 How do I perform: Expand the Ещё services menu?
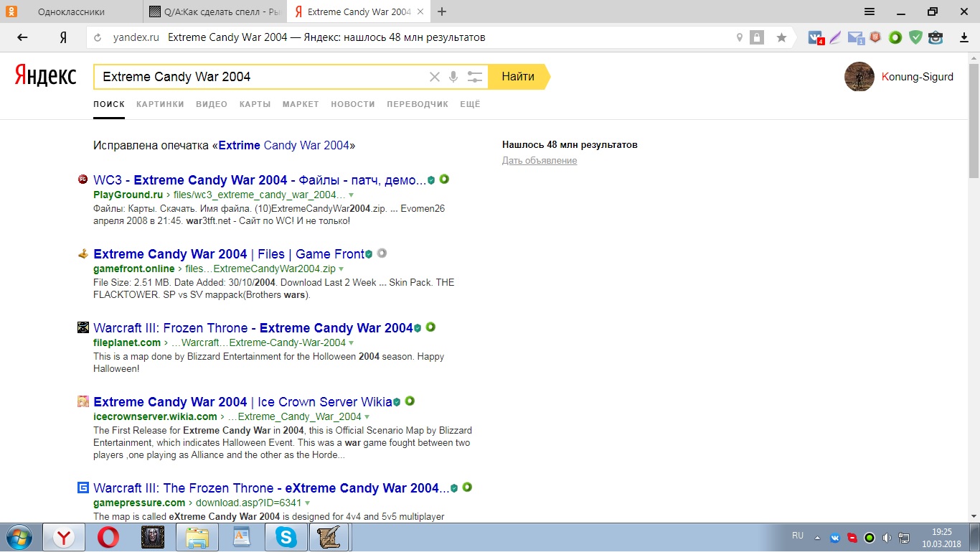click(470, 104)
